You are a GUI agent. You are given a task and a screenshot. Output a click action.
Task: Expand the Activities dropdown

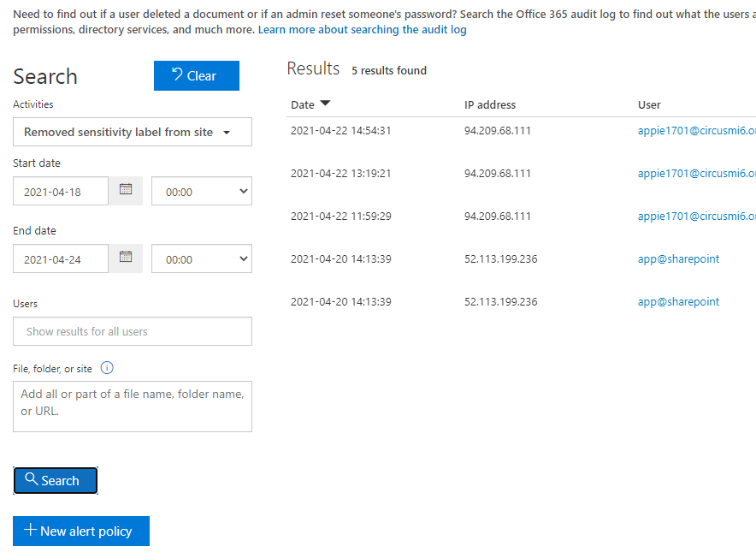coord(133,133)
